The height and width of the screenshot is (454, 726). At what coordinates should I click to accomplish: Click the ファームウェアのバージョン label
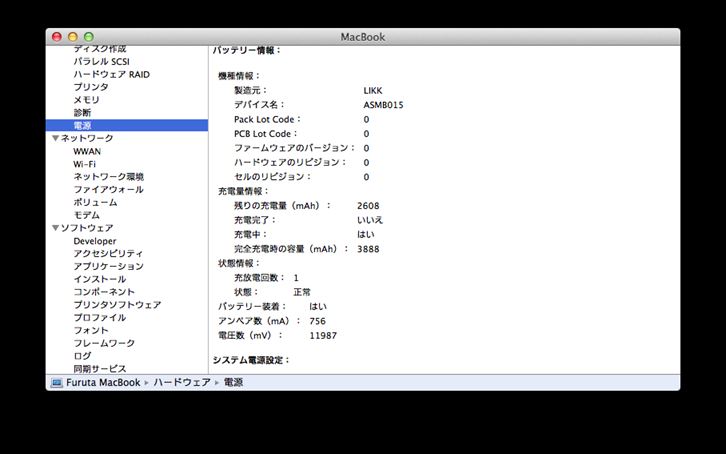coord(294,148)
